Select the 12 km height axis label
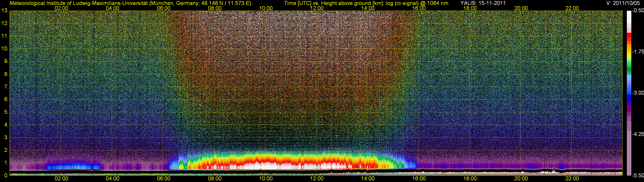This screenshot has height=182, width=644. pos(5,23)
